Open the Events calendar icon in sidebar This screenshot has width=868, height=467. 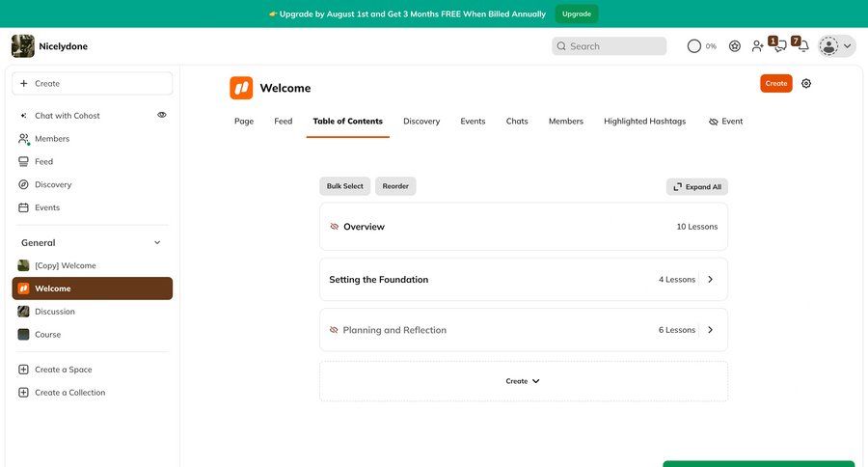click(23, 207)
